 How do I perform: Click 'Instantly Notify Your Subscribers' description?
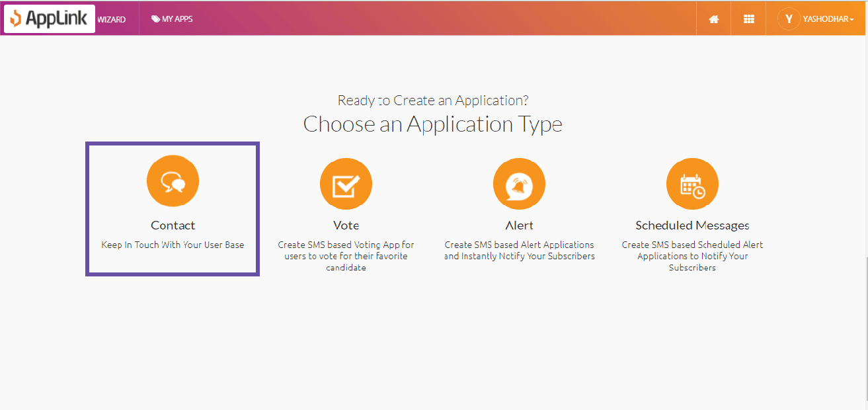(x=519, y=251)
